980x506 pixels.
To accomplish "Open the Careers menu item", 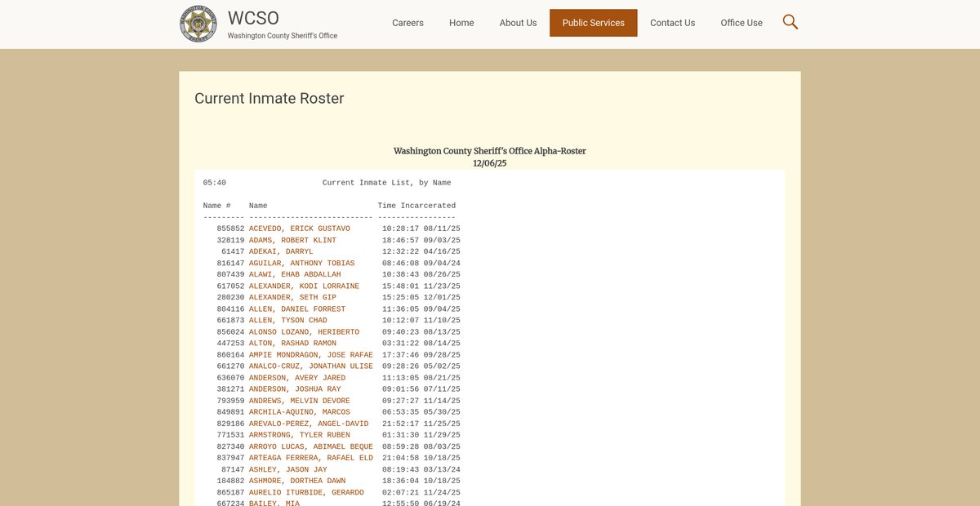I will click(408, 23).
